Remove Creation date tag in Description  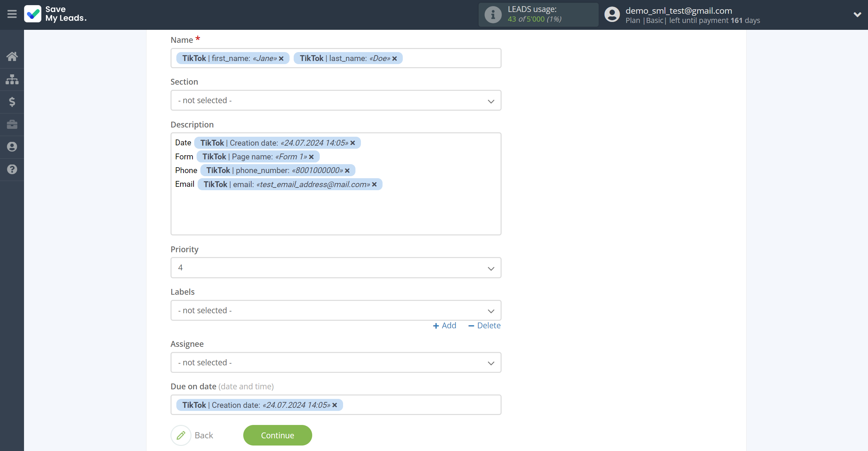[353, 143]
